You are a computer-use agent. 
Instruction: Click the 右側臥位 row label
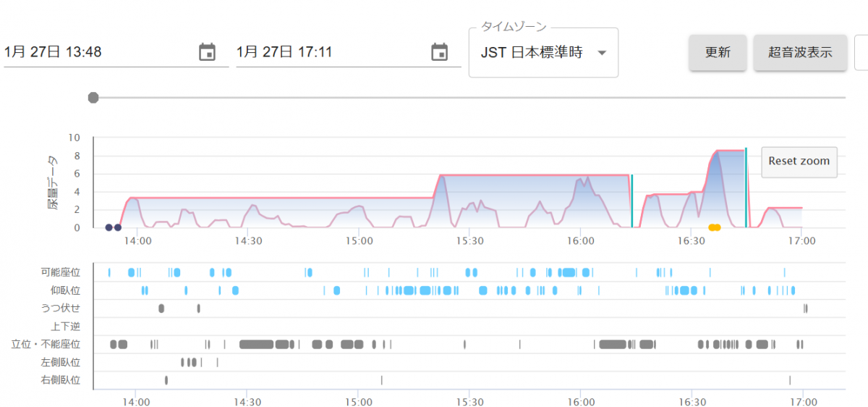point(61,380)
